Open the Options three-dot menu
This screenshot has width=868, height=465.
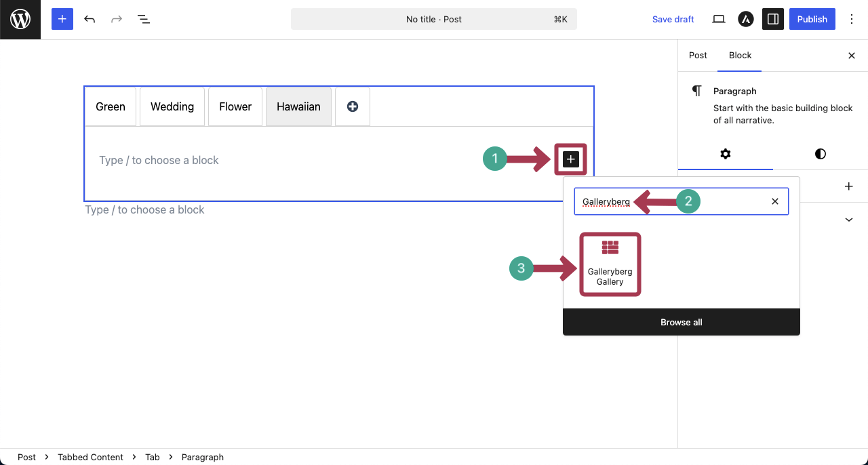point(852,19)
